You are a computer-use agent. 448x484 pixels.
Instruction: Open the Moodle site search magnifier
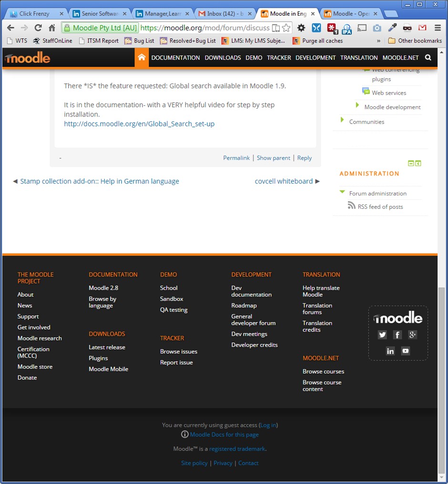[x=428, y=57]
